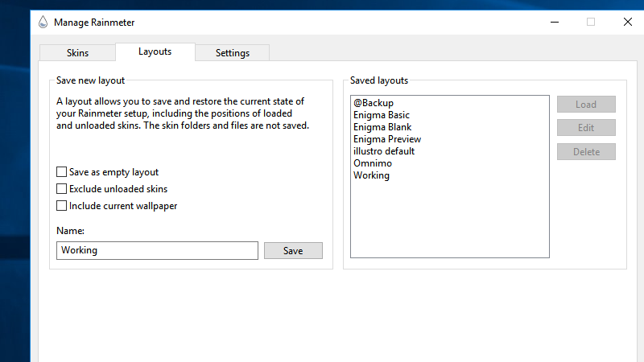Maximize the Manage Rainmeter window

591,23
